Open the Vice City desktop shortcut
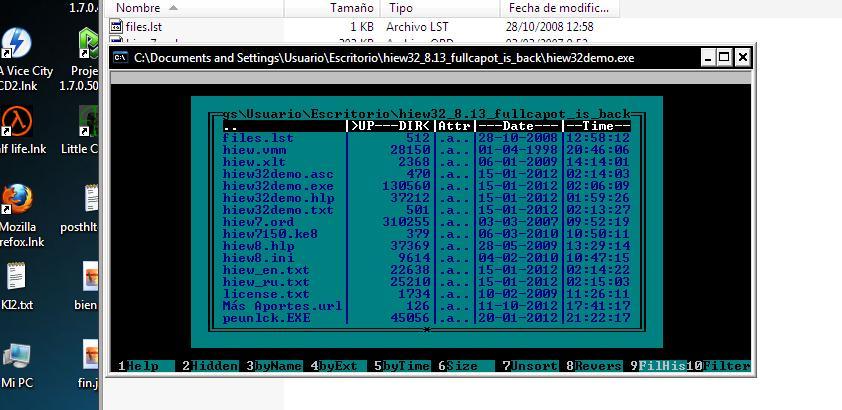The width and height of the screenshot is (842, 410). (16, 43)
